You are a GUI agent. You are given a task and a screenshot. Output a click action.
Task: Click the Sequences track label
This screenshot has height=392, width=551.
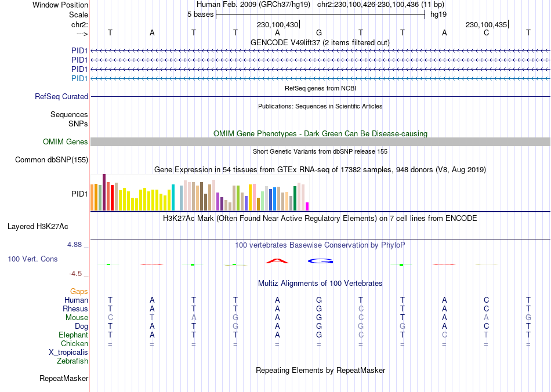[x=69, y=114]
